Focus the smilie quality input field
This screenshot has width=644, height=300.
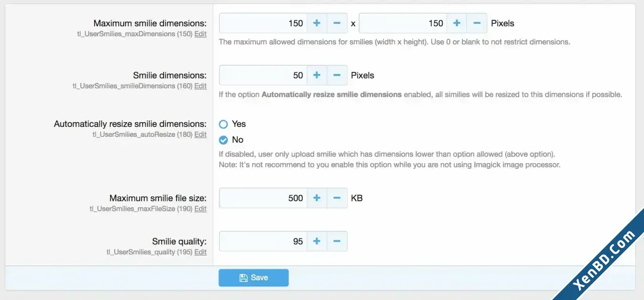(263, 242)
